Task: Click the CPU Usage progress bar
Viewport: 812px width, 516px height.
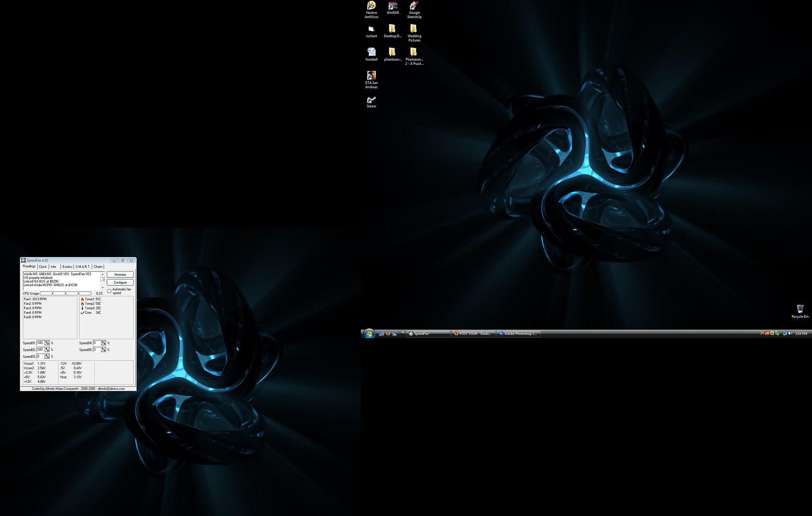Action: coord(66,293)
